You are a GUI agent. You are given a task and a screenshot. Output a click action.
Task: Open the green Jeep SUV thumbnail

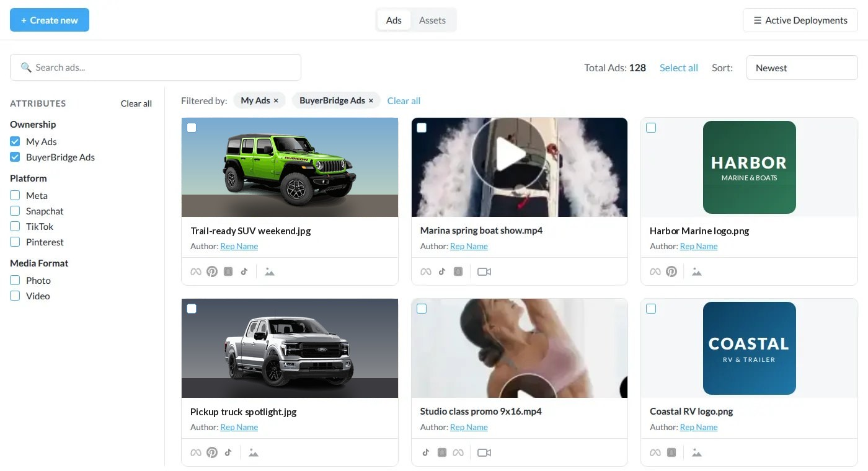(x=290, y=167)
